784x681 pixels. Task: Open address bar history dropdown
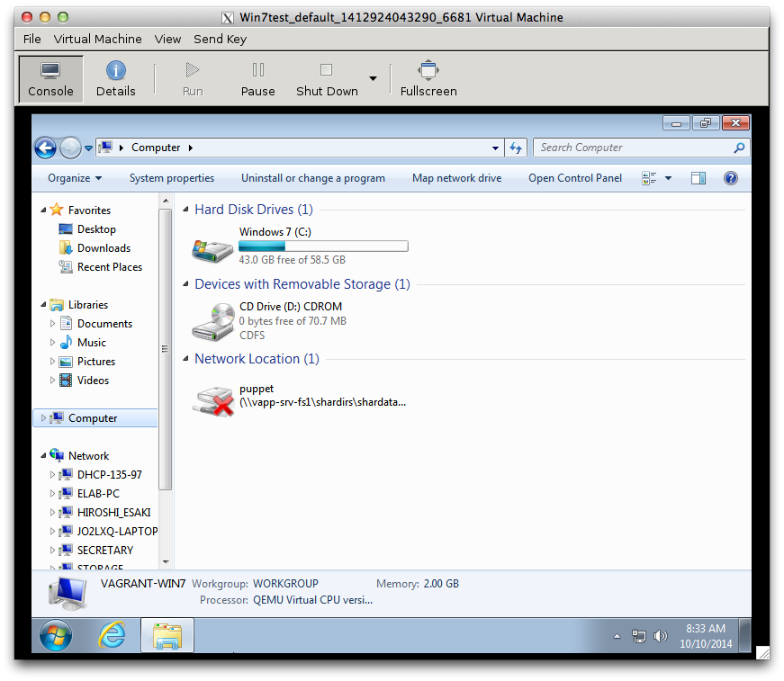click(x=495, y=148)
